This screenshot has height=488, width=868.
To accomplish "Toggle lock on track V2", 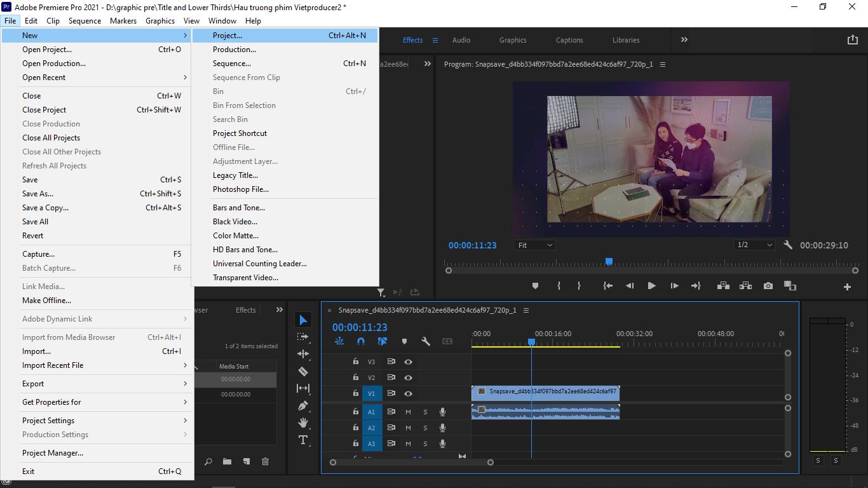I will (356, 377).
